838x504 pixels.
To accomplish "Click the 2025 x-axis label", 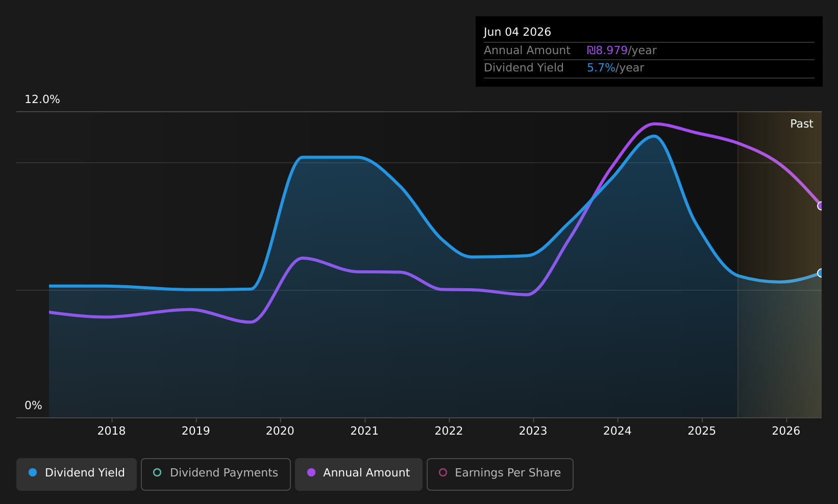I will coord(702,431).
